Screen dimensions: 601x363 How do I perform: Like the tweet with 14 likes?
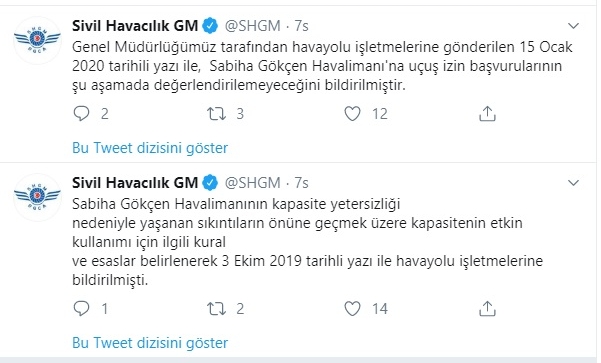[352, 309]
